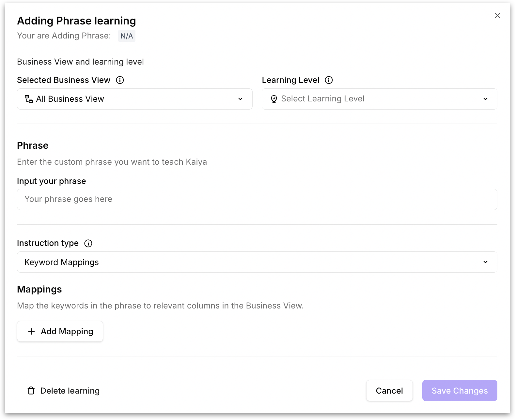Image resolution: width=515 pixels, height=420 pixels.
Task: Click the plus icon in Add Mapping
Action: pos(31,332)
